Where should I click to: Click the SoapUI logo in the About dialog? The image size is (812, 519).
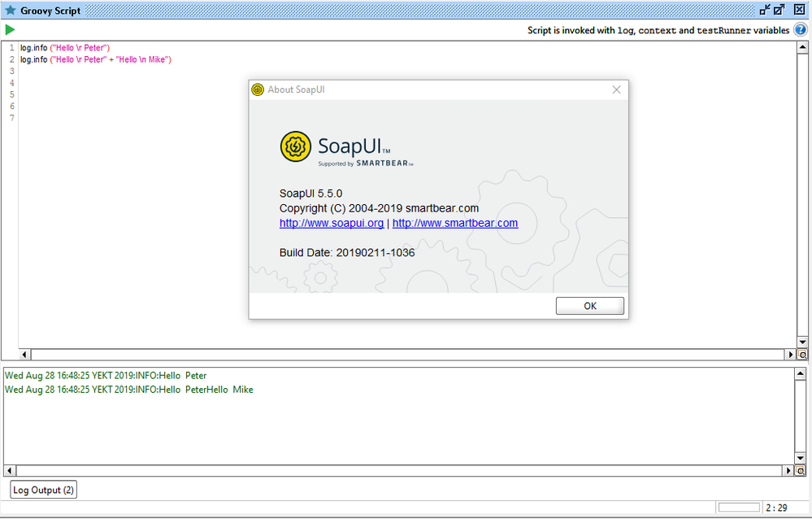click(296, 147)
